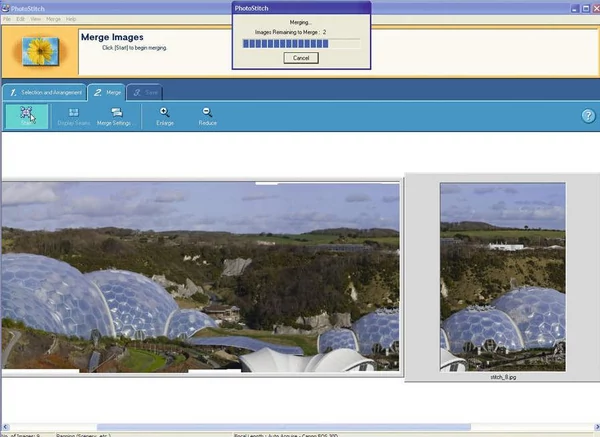Click the horizontal scrollbar thumb
Image resolution: width=600 pixels, height=437 pixels.
point(284,427)
